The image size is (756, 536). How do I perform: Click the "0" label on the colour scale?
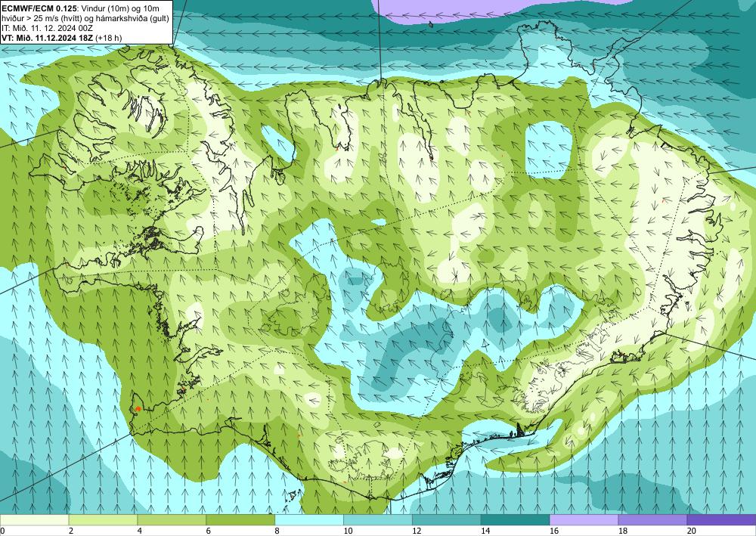(2, 531)
